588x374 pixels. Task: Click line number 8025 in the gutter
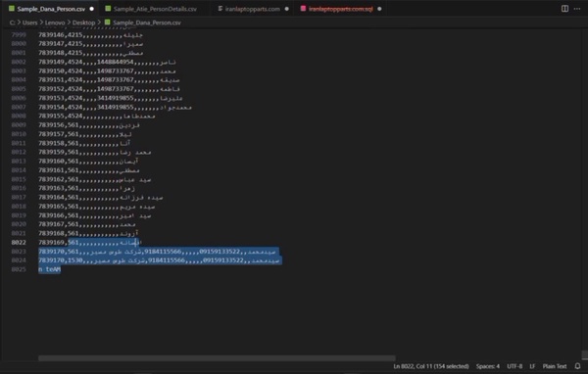click(x=19, y=269)
